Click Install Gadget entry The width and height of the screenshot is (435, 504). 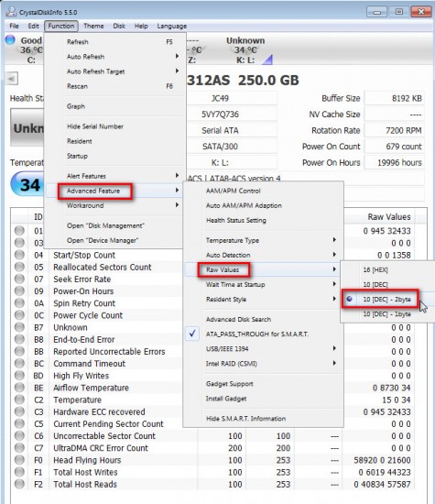264,399
